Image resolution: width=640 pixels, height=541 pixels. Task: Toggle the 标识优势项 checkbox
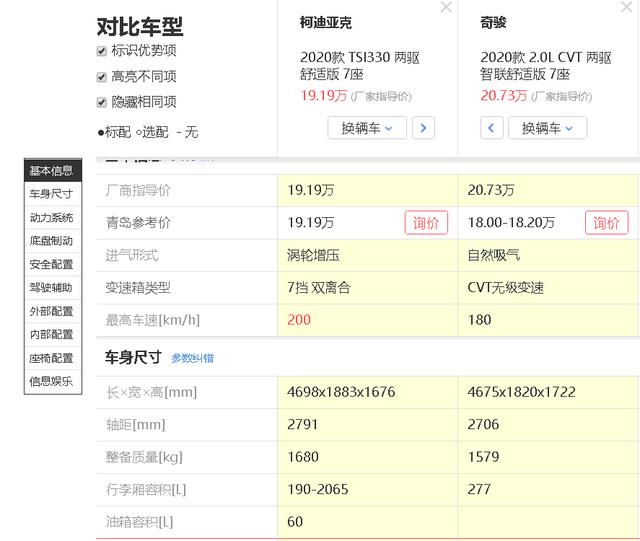102,51
